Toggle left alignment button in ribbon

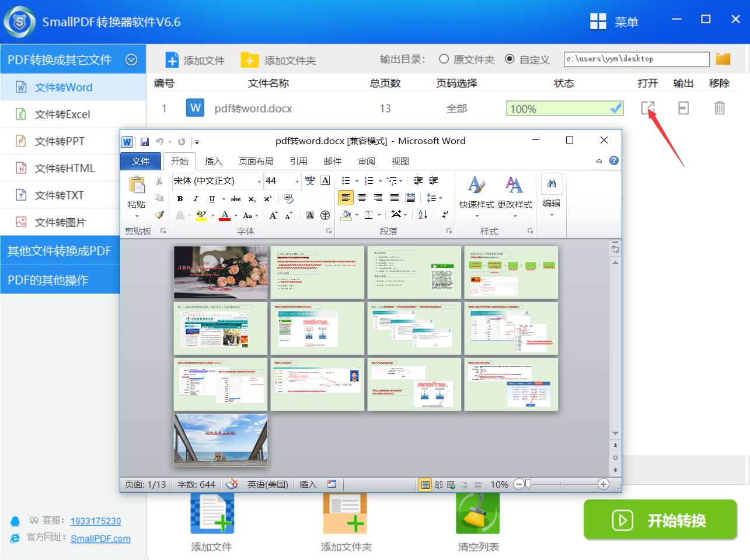(x=346, y=198)
